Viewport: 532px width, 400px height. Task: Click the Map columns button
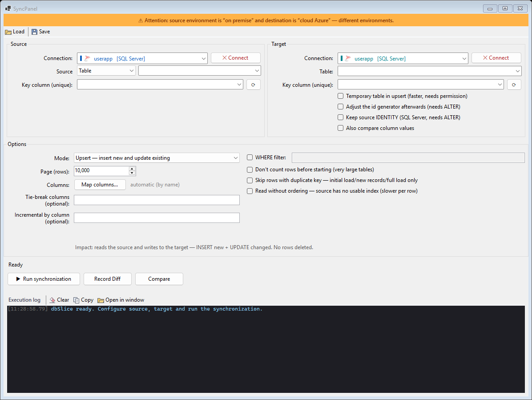[100, 185]
